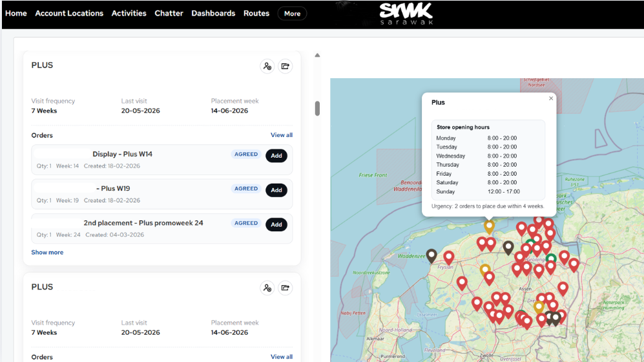Click the AGREED badge on Plus W19 order
This screenshot has height=362, width=644.
(x=246, y=189)
